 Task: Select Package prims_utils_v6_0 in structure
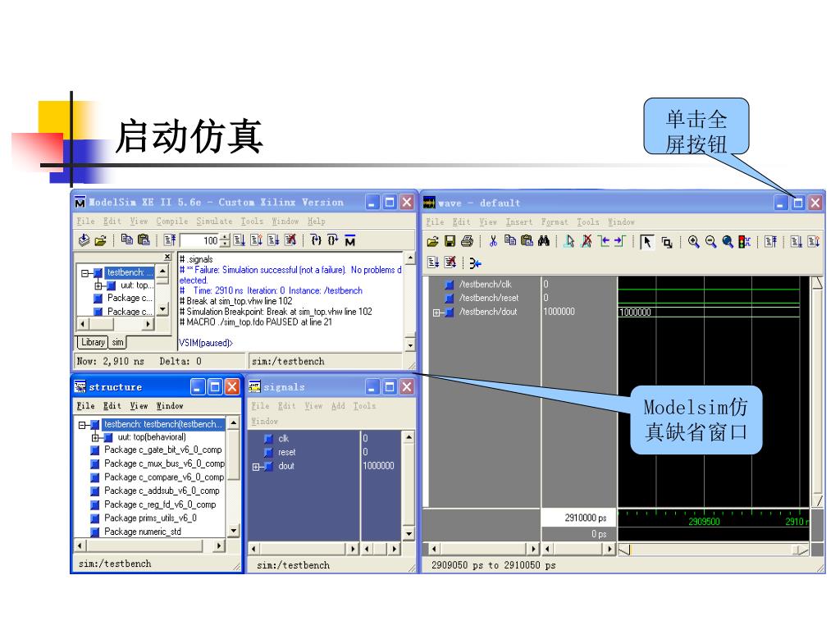pyautogui.click(x=150, y=518)
